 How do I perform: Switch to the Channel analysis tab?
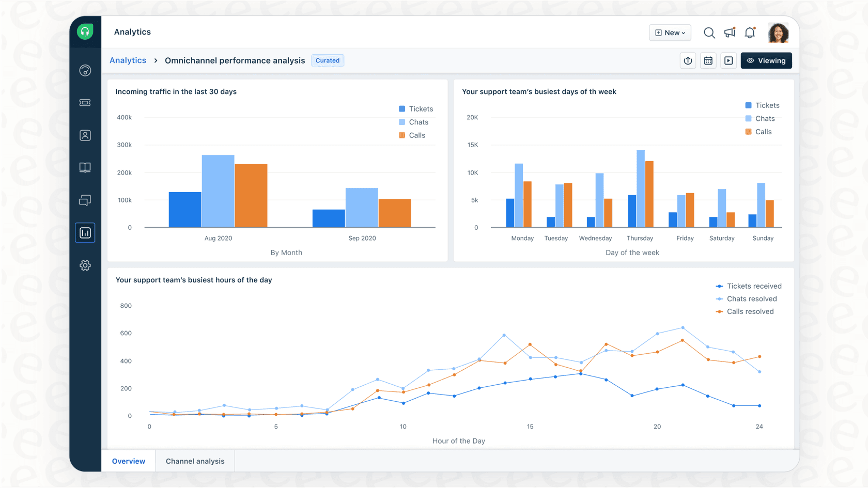pos(194,461)
